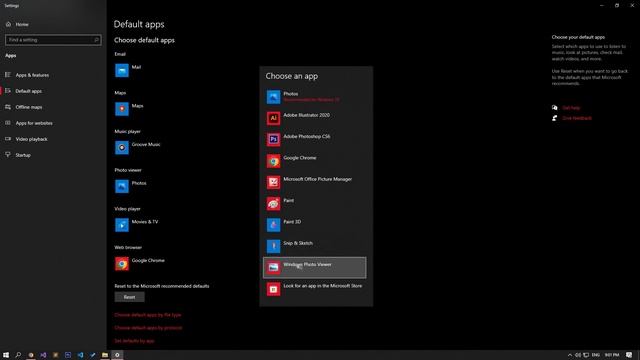Open Photos under Photo viewer
Viewport: 640px width, 360px height.
[x=131, y=186]
